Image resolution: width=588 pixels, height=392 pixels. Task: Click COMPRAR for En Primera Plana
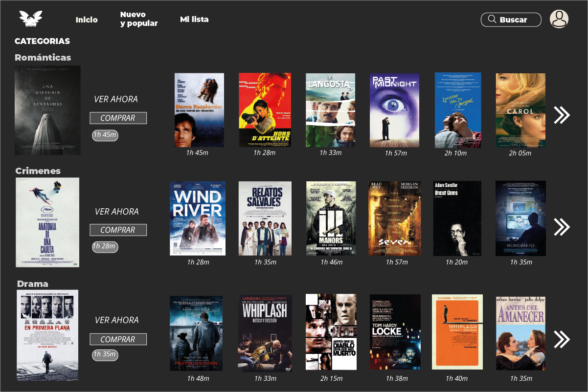click(x=118, y=339)
